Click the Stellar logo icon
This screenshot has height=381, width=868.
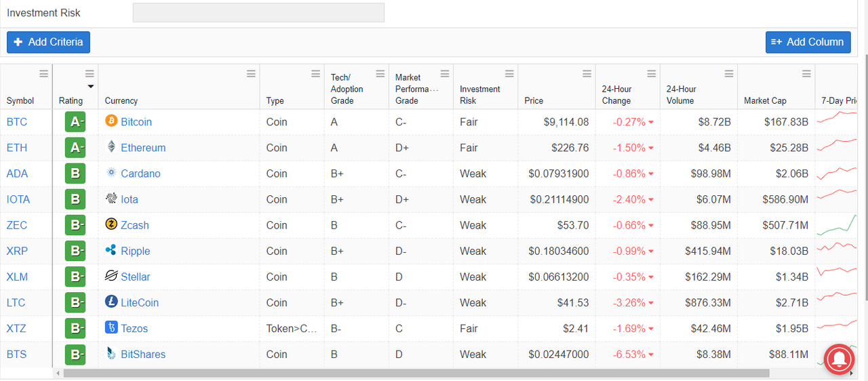point(111,276)
